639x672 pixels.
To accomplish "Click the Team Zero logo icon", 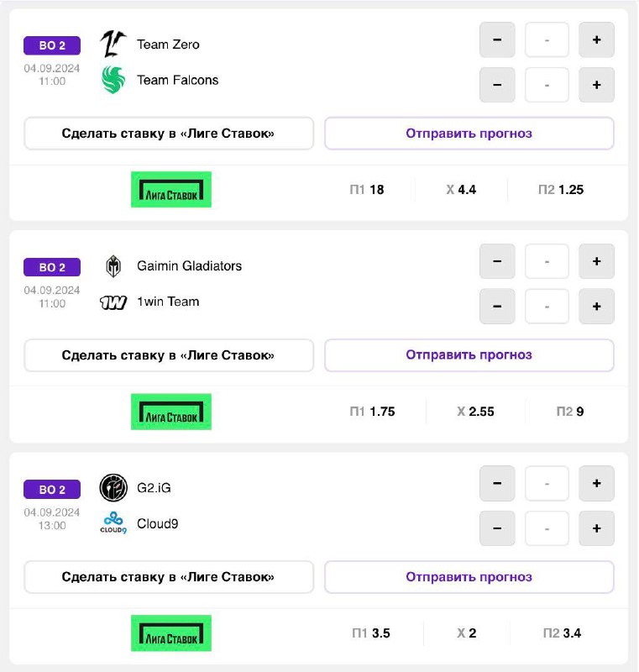I will coord(113,44).
